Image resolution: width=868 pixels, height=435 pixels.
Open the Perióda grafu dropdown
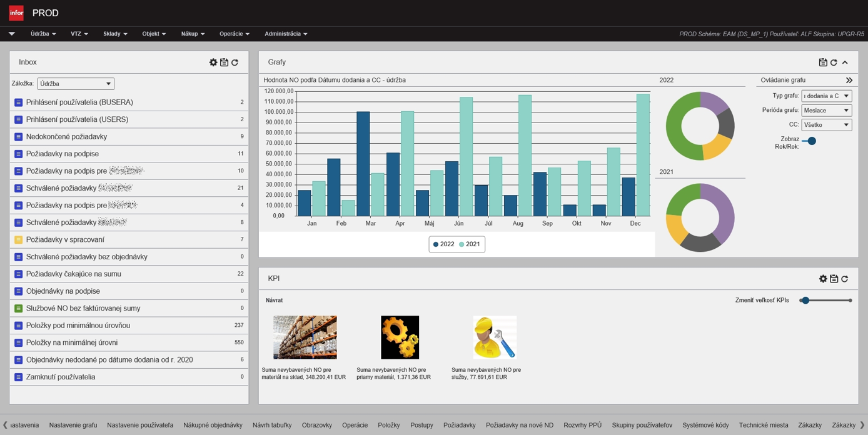(x=826, y=111)
